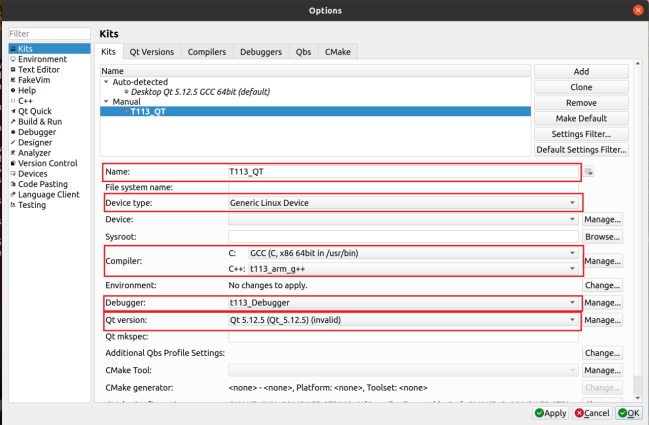The height and width of the screenshot is (425, 649).
Task: Open Default Settings Filter dialog
Action: [581, 149]
